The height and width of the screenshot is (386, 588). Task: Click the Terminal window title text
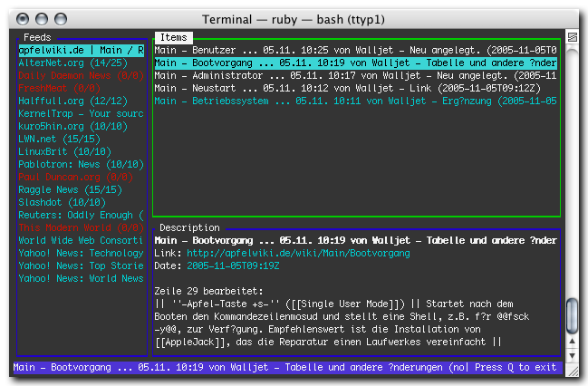click(x=294, y=19)
